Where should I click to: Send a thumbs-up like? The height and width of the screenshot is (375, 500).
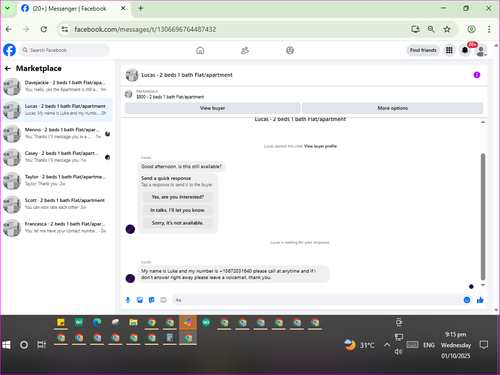pos(480,300)
